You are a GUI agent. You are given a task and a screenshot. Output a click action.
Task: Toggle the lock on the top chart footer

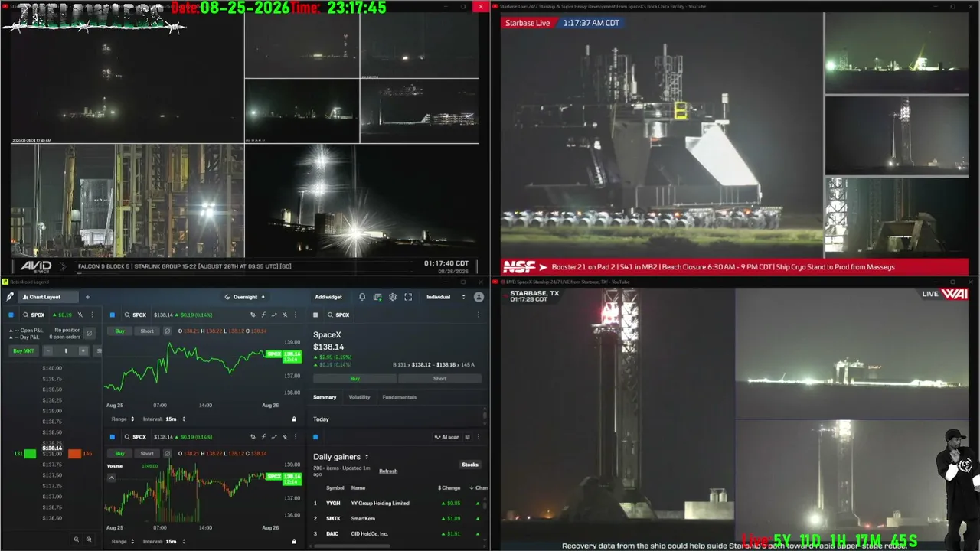point(294,419)
